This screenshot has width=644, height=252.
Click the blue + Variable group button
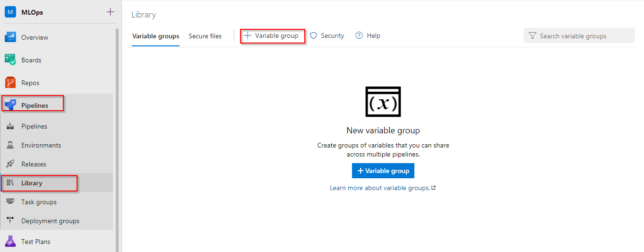click(383, 171)
